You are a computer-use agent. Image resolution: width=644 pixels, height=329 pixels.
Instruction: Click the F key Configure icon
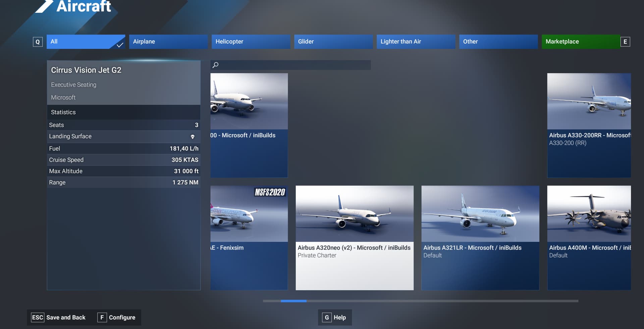102,317
